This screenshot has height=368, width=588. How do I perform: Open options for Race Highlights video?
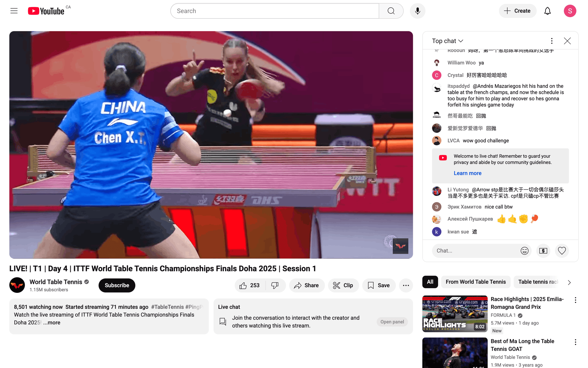[575, 300]
